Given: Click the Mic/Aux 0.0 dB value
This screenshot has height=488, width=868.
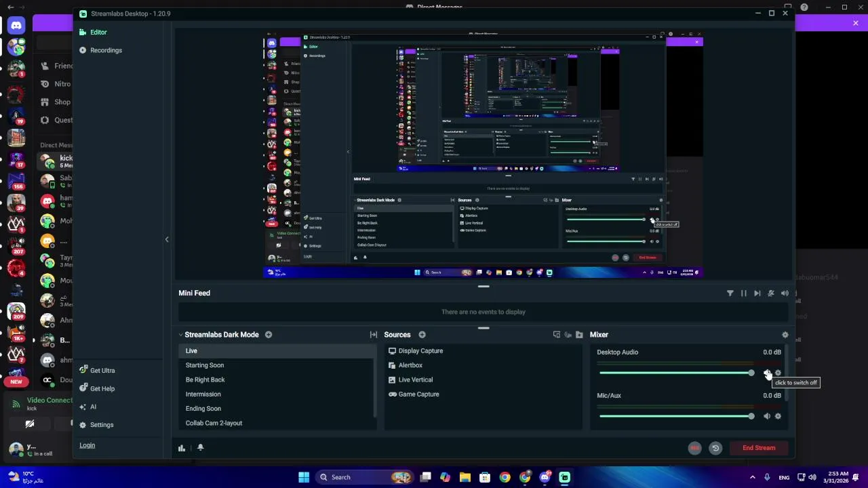Looking at the screenshot, I should coord(772,396).
